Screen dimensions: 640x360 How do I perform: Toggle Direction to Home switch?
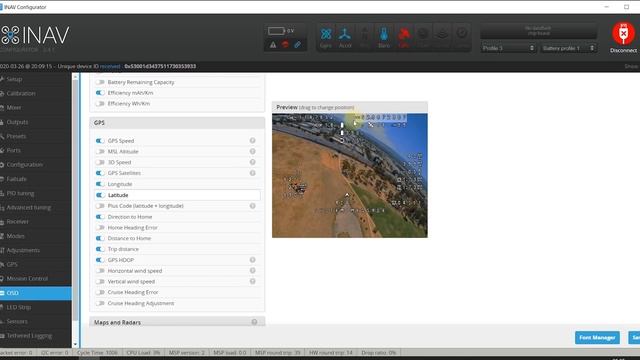(100, 217)
